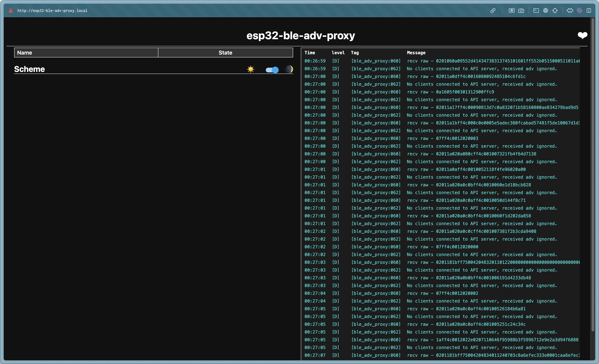
Task: Open the developer console terminal icon
Action: tap(536, 10)
